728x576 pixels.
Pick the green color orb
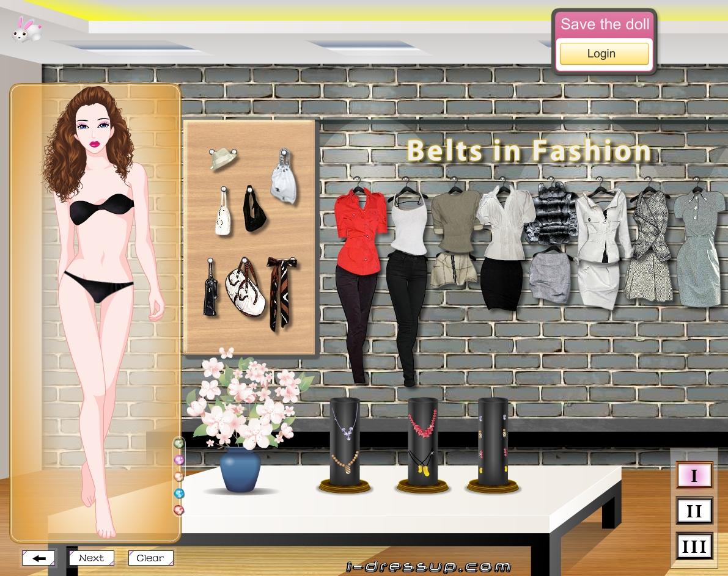coord(179,443)
